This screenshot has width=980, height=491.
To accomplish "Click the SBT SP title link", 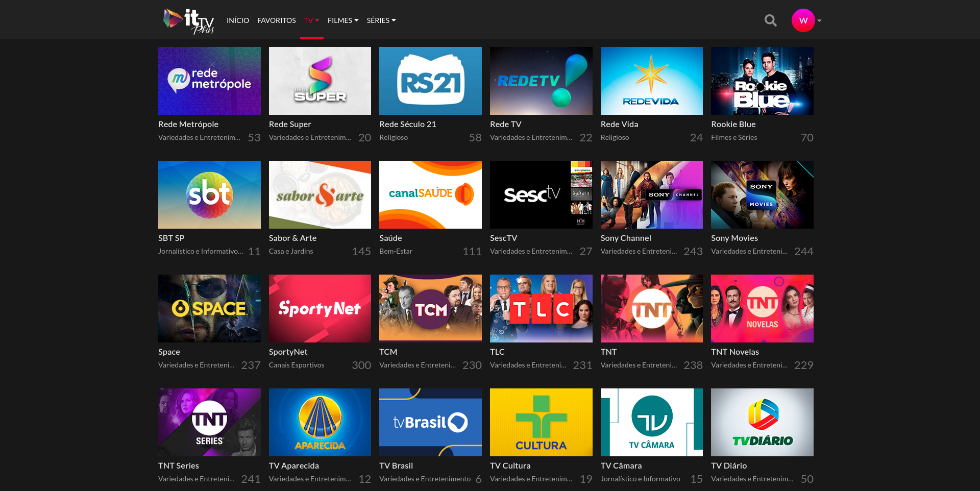I will 171,238.
